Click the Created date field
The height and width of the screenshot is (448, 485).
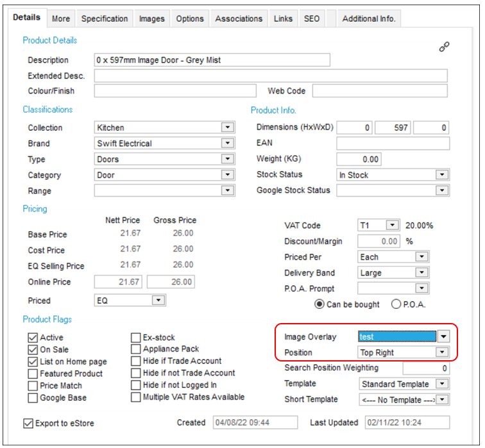coord(255,422)
